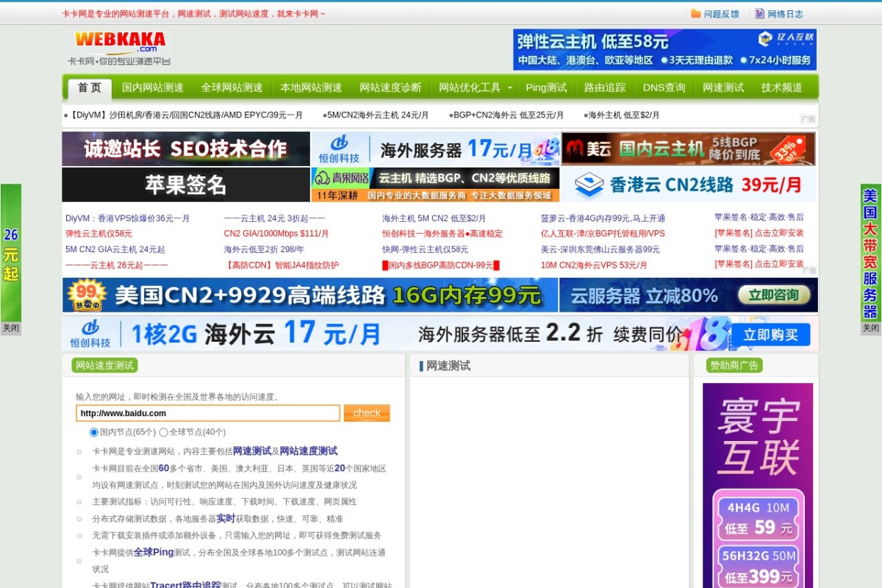Open the bold 网速测试 link in description

pyautogui.click(x=252, y=451)
